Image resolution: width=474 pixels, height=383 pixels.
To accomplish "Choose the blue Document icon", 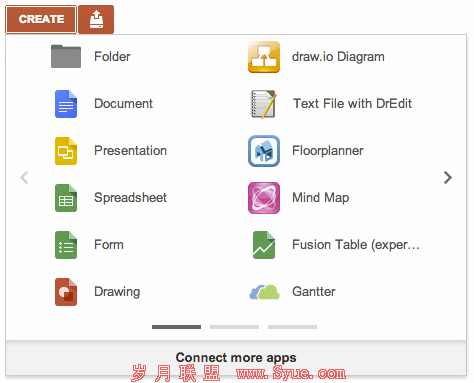I will 66,104.
